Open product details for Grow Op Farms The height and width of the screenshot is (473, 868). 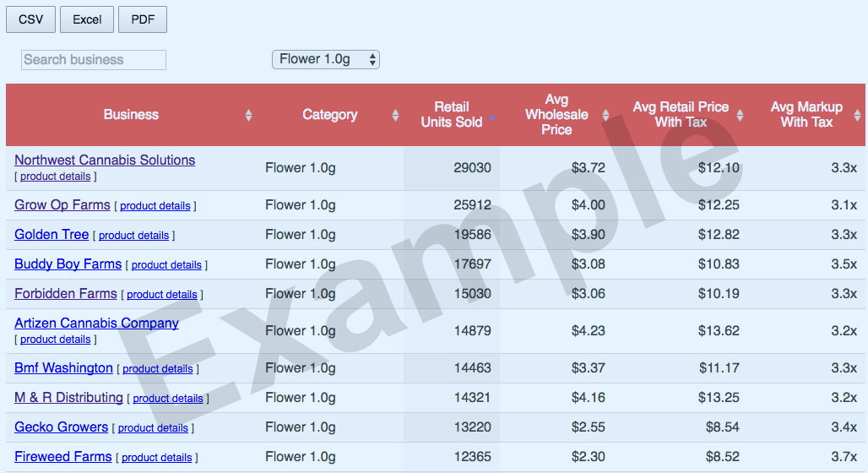click(x=155, y=205)
